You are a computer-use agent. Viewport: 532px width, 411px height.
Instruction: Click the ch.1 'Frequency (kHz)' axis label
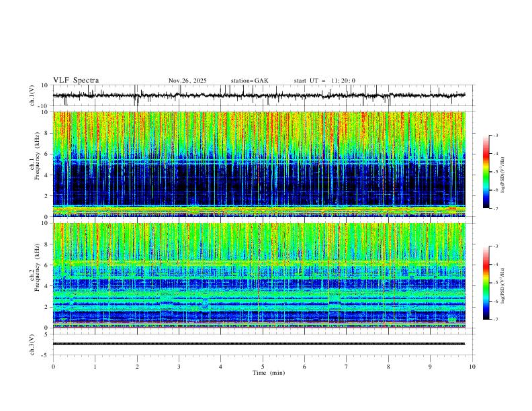pyautogui.click(x=37, y=155)
